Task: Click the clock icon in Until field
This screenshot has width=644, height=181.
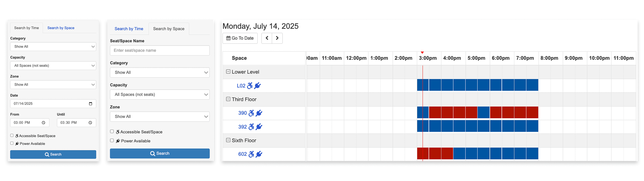Action: pyautogui.click(x=90, y=123)
